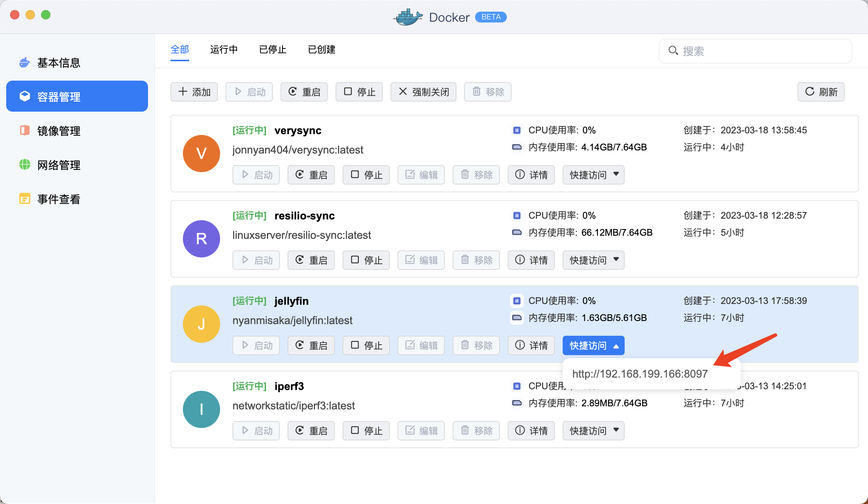This screenshot has height=504, width=868.
Task: Open 详情 for iperf3
Action: 531,431
